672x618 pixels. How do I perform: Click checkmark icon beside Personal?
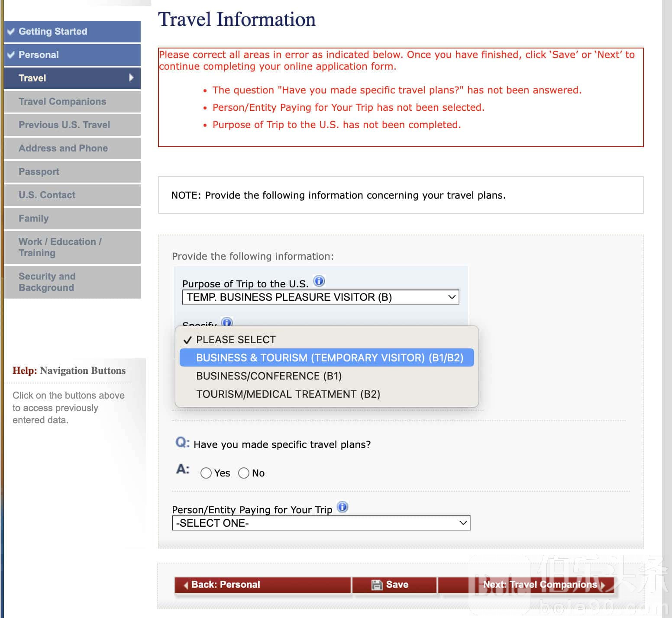click(11, 55)
